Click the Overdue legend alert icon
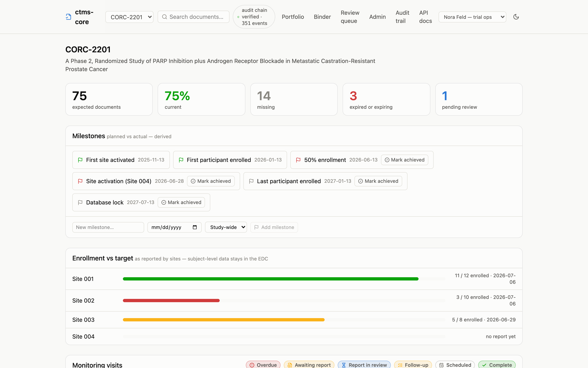Screen dimensions: 588x368 252,365
